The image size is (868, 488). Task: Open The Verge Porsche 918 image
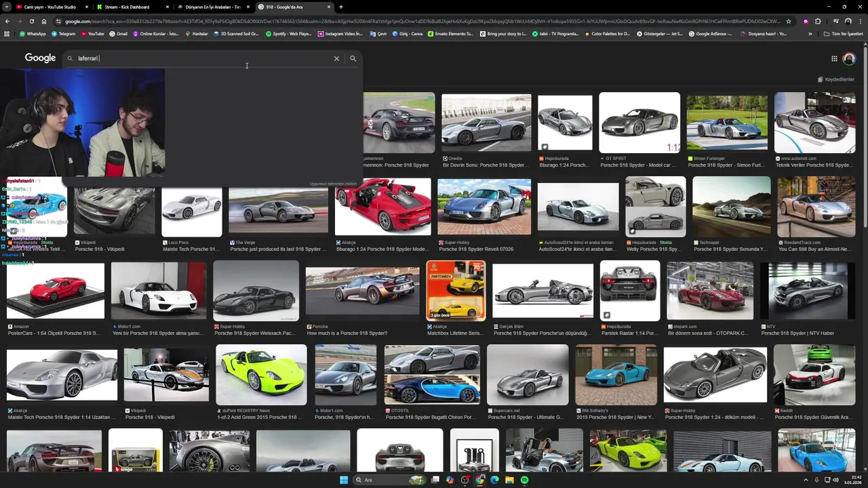click(278, 207)
